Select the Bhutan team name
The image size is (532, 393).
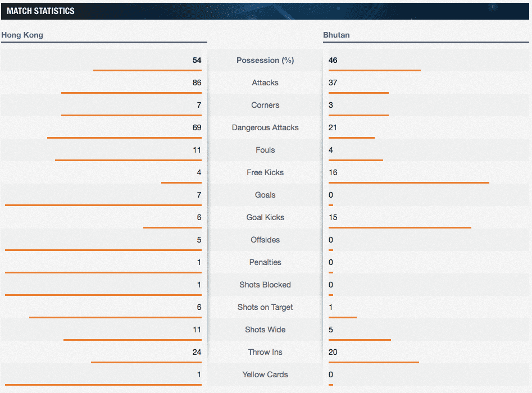[x=336, y=35]
